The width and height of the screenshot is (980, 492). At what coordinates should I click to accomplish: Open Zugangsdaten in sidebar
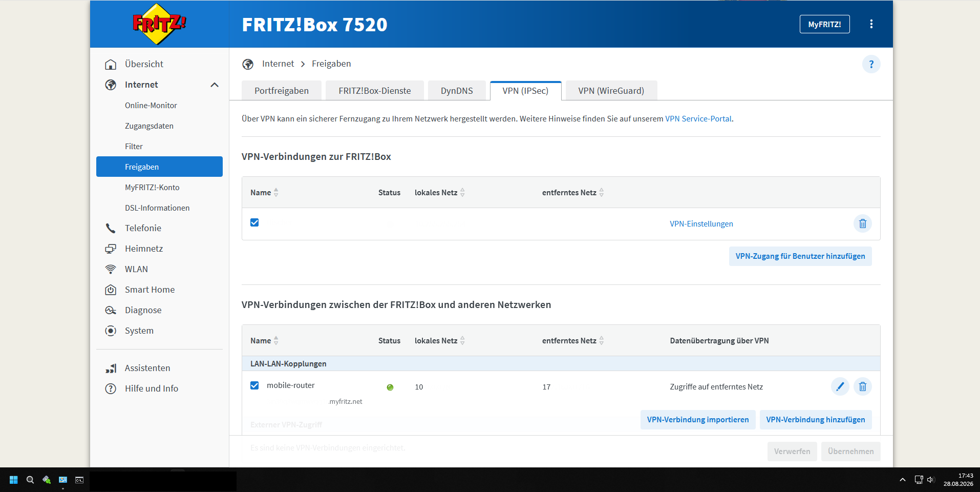click(159, 126)
